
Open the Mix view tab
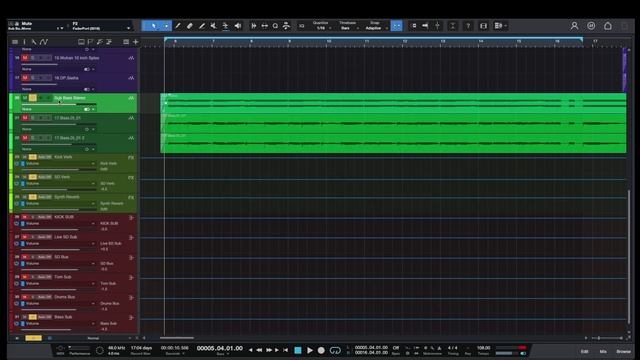(x=603, y=351)
